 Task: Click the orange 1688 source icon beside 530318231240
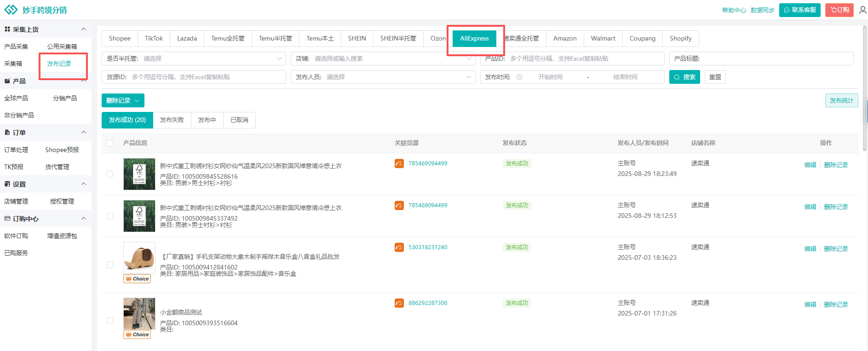[x=399, y=247]
